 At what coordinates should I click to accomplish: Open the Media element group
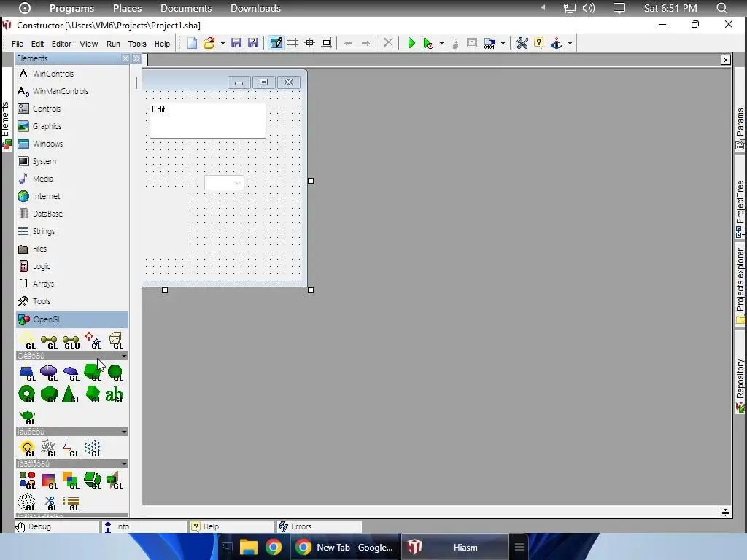[x=72, y=179]
